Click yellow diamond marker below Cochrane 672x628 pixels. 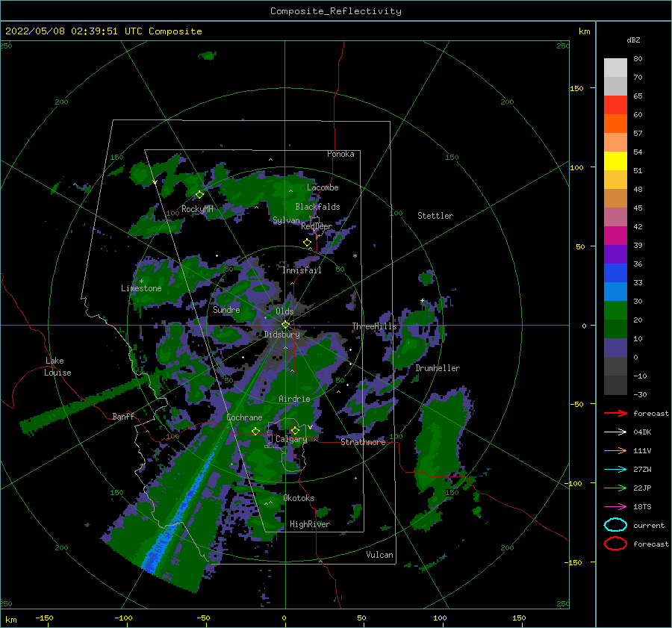click(256, 432)
